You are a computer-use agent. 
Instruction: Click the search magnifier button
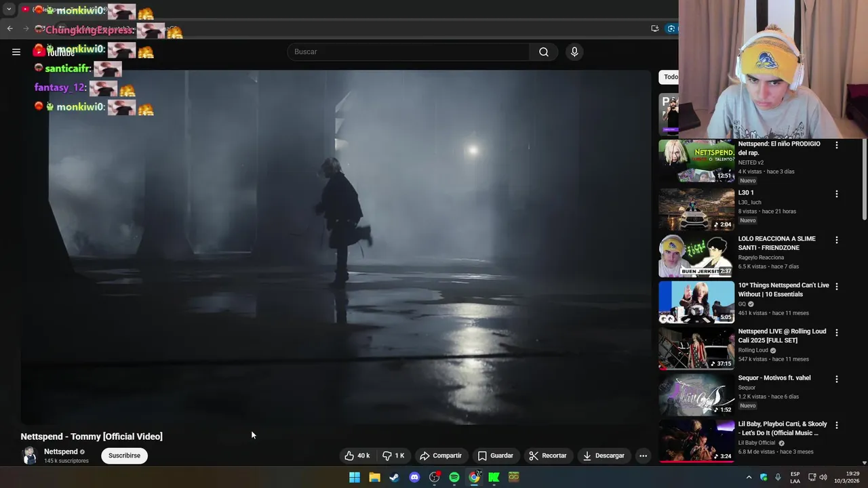click(544, 52)
